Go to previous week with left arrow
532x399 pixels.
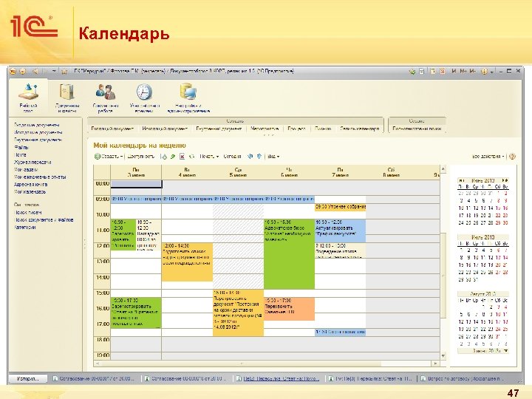pos(250,157)
